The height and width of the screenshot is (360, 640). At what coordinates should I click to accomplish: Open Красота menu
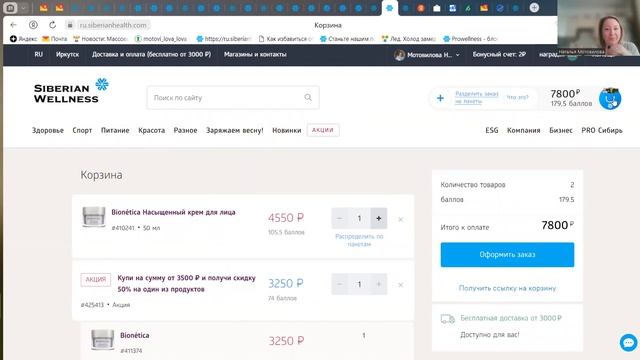pyautogui.click(x=151, y=130)
